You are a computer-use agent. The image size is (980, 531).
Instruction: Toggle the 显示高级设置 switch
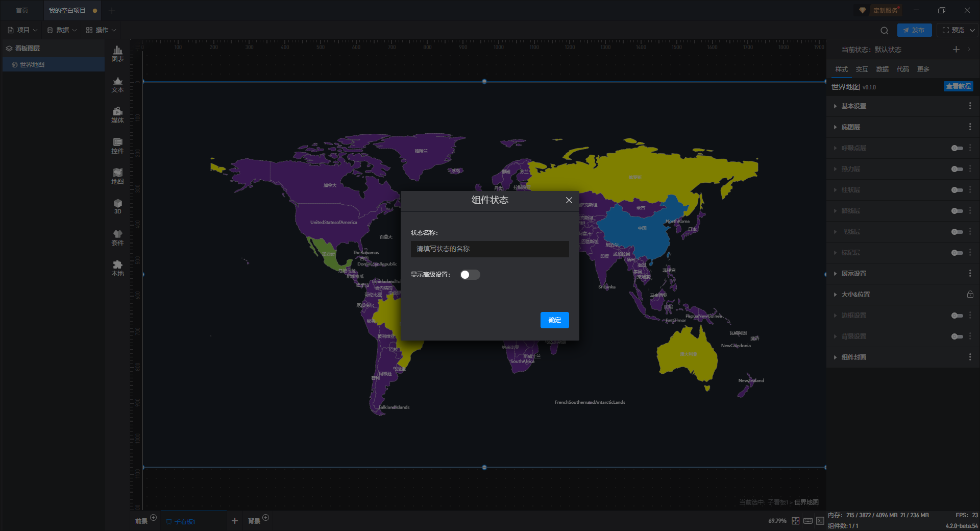pos(470,275)
